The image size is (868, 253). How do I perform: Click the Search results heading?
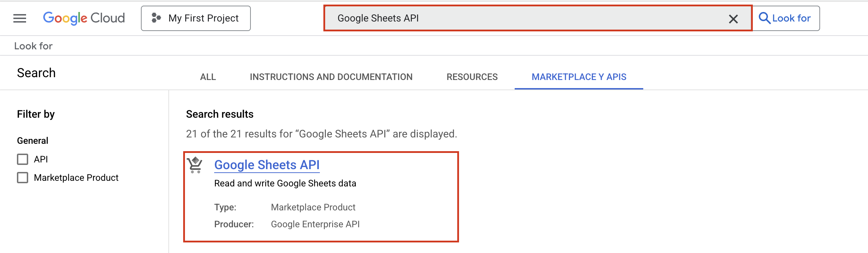[220, 114]
